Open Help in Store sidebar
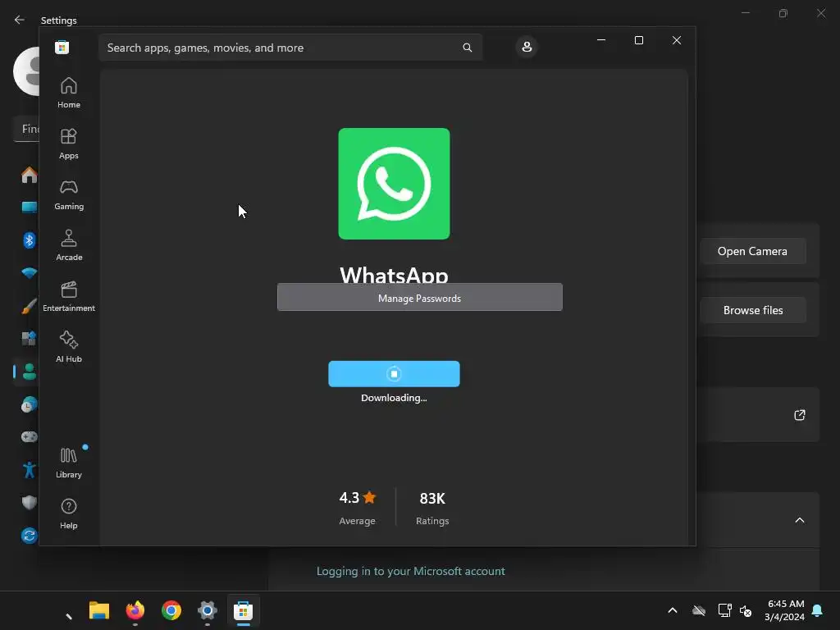 coord(69,514)
